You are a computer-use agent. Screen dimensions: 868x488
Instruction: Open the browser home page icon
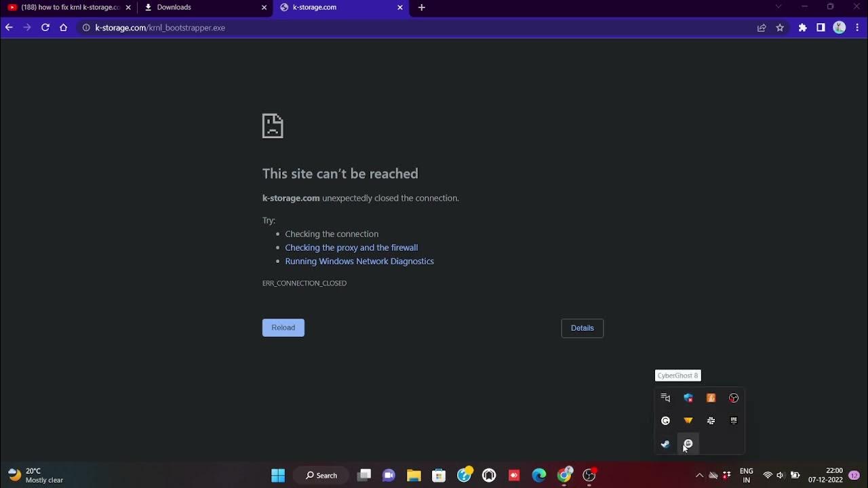[64, 28]
